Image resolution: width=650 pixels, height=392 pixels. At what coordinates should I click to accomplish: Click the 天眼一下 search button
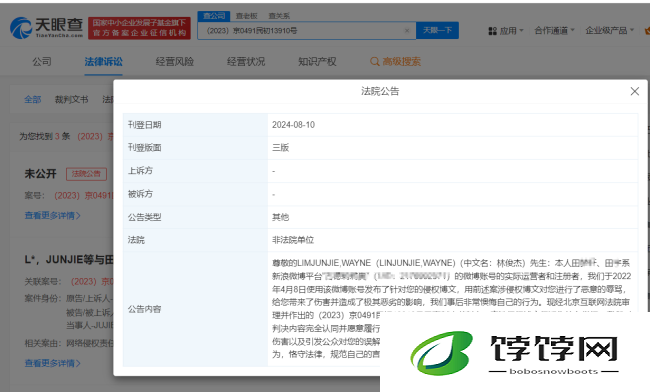click(437, 30)
